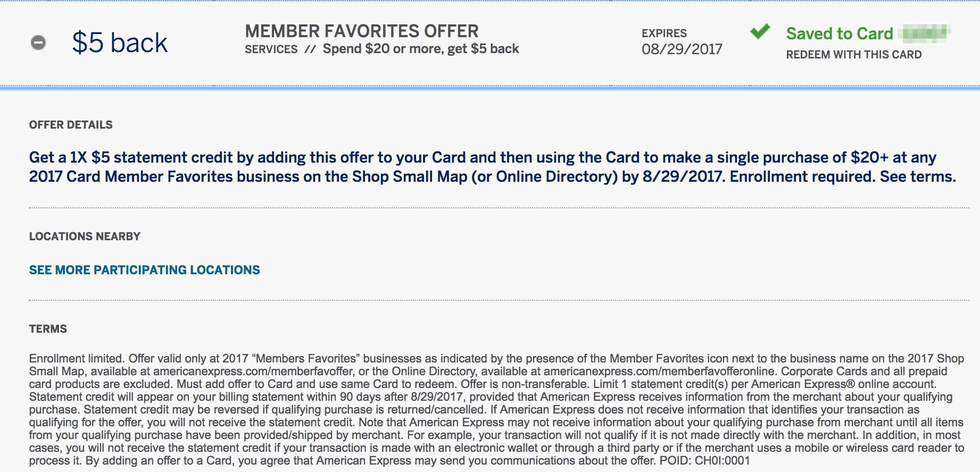Click the POID: CH0I:0001 code
Screen dimensions: 980x472
coord(704,460)
